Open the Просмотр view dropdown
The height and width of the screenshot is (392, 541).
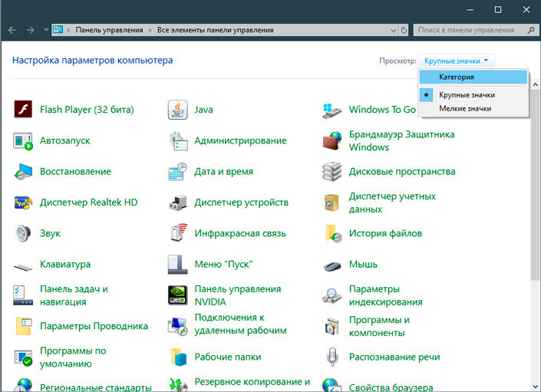point(456,61)
